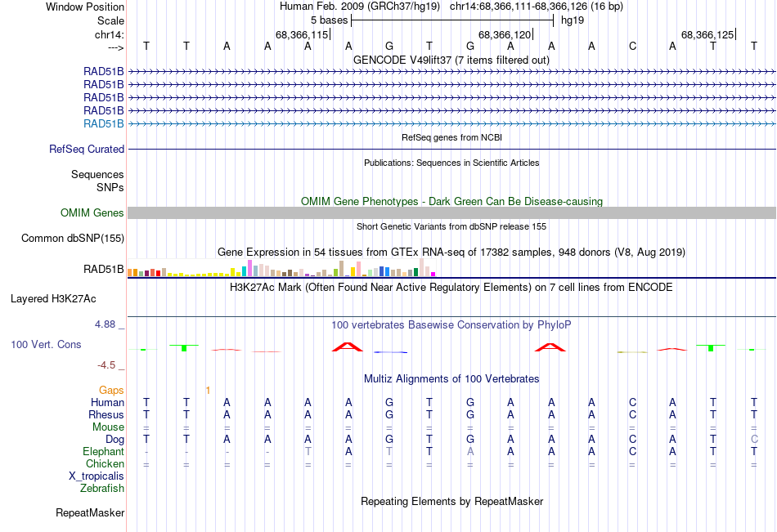Viewport: 777px width, 532px height.
Task: Click the light-blue RAD51B transcript label
Action: click(x=104, y=124)
